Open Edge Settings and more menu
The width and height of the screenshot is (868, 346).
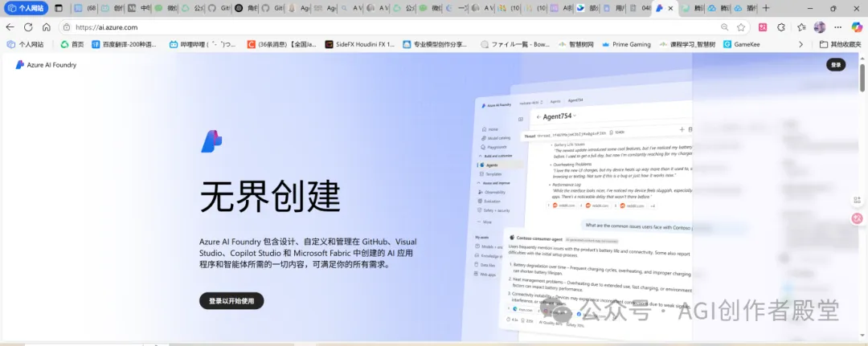click(x=838, y=27)
